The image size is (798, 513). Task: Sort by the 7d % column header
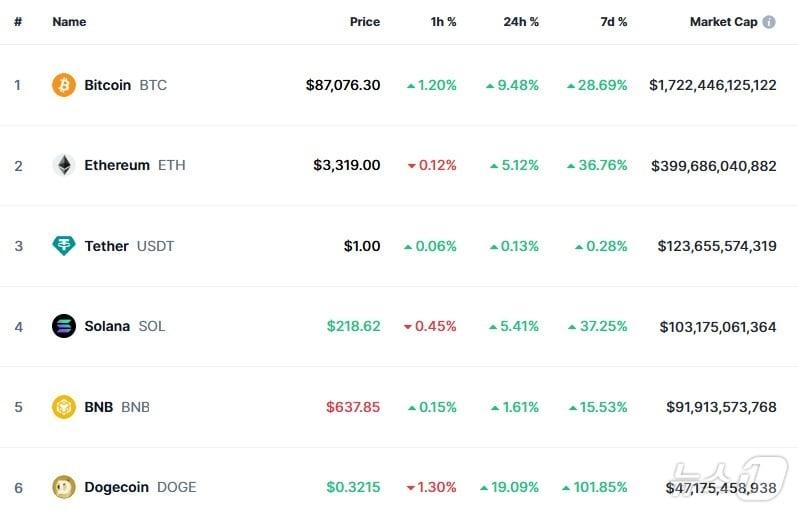point(613,22)
